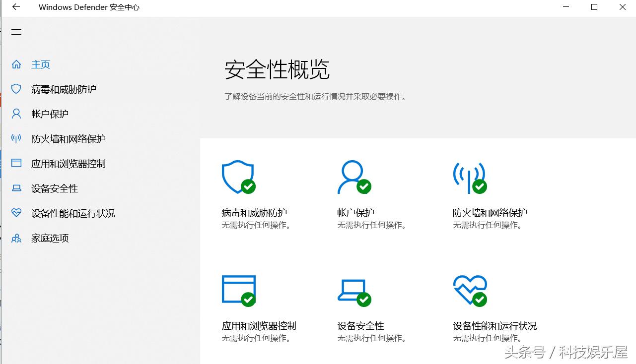Image resolution: width=636 pixels, height=364 pixels.
Task: Select the 主页 home icon
Action: point(17,64)
